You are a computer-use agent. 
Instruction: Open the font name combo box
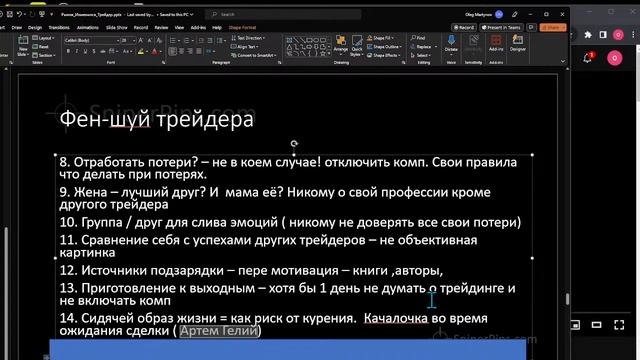tap(91, 40)
